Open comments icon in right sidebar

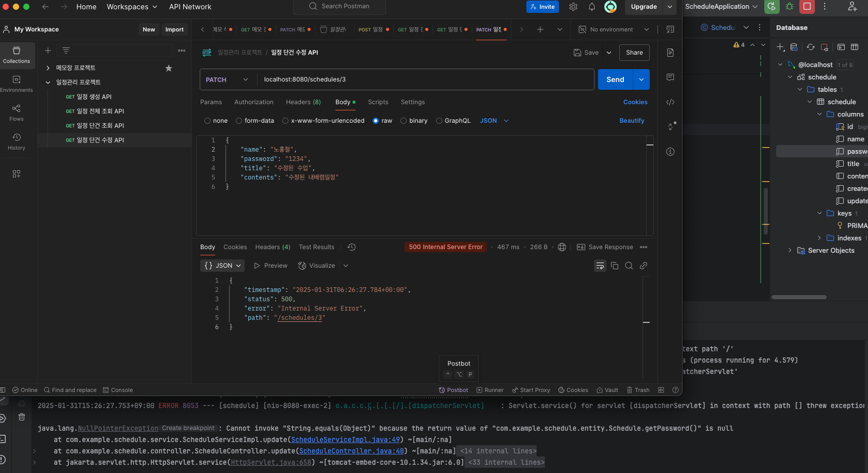(x=670, y=77)
